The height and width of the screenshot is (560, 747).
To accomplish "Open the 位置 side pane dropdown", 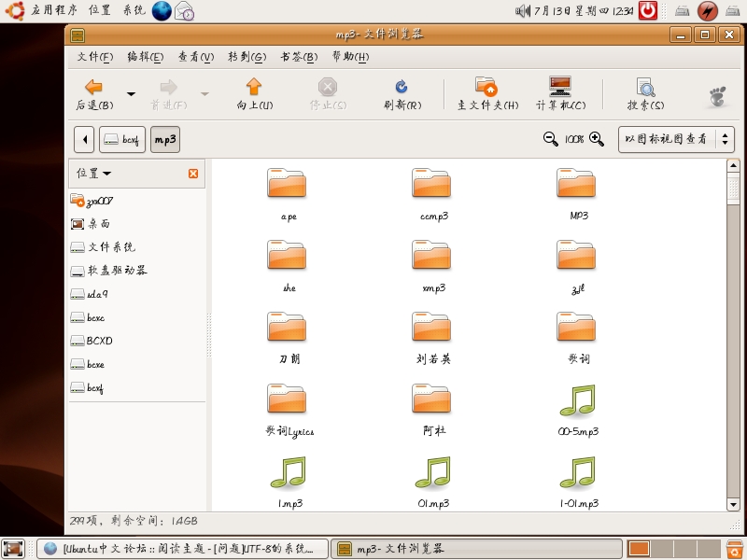I will [x=94, y=174].
